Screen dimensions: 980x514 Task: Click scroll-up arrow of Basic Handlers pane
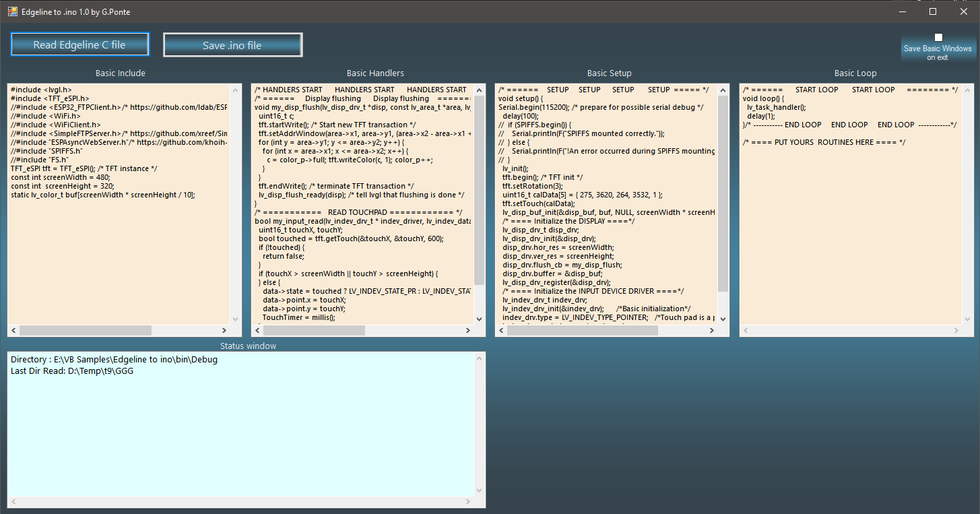[x=479, y=90]
